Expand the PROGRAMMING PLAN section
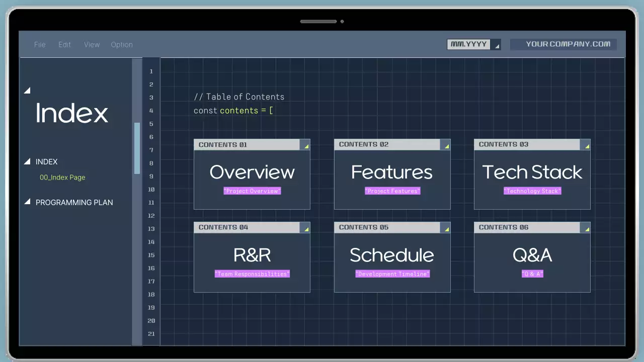This screenshot has height=362, width=644. click(x=27, y=202)
